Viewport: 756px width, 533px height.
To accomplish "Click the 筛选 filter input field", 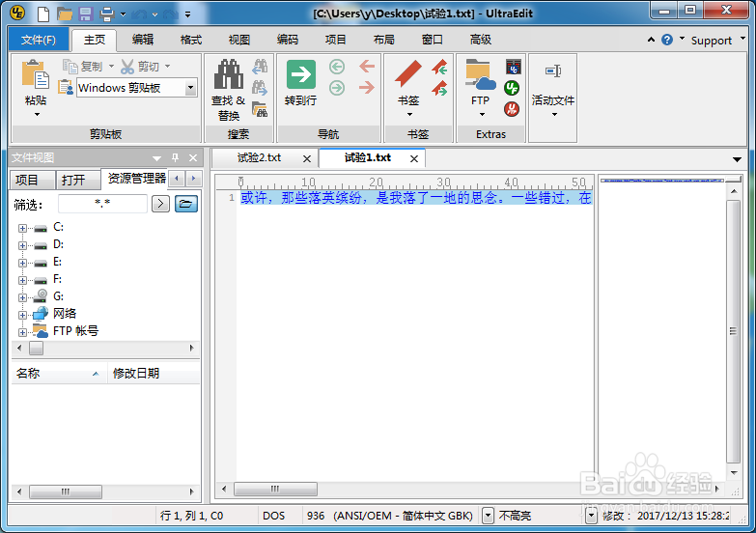I will pos(102,204).
